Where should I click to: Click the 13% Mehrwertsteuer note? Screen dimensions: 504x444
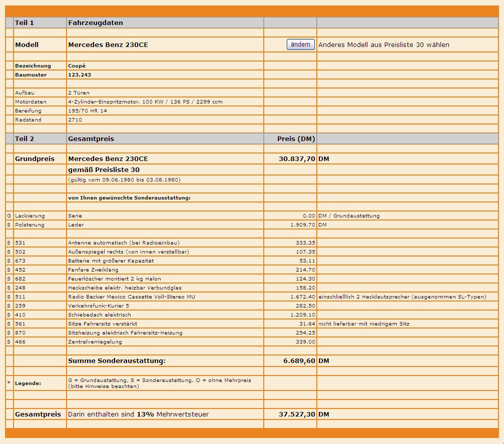click(x=138, y=414)
